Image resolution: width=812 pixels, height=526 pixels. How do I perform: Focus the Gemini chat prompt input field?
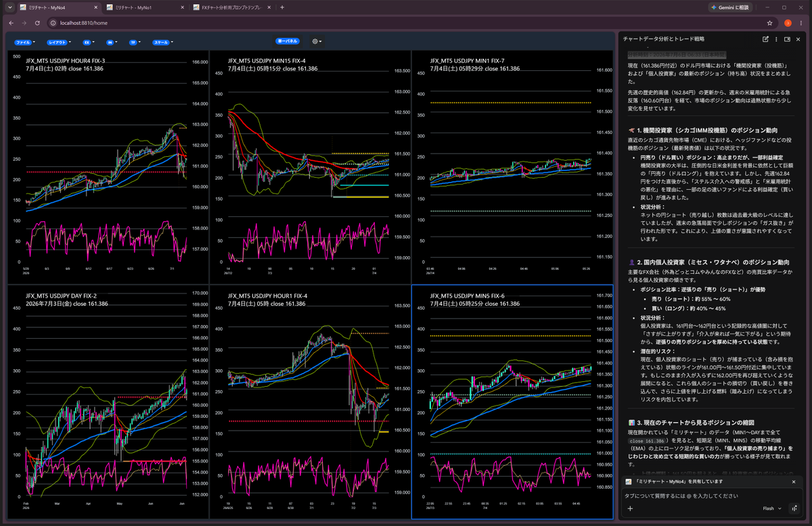point(710,496)
